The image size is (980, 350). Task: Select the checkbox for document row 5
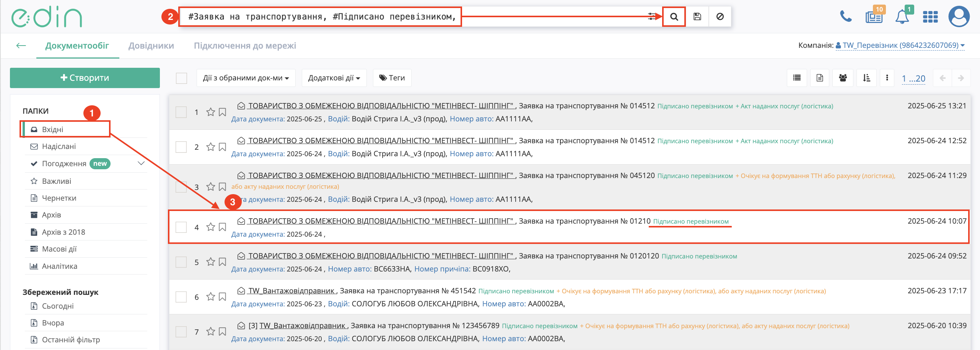click(x=181, y=262)
